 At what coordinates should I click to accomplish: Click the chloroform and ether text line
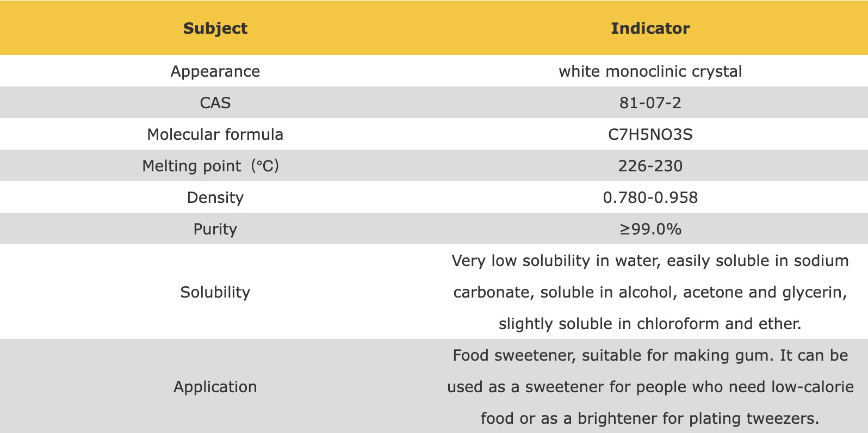point(650,324)
